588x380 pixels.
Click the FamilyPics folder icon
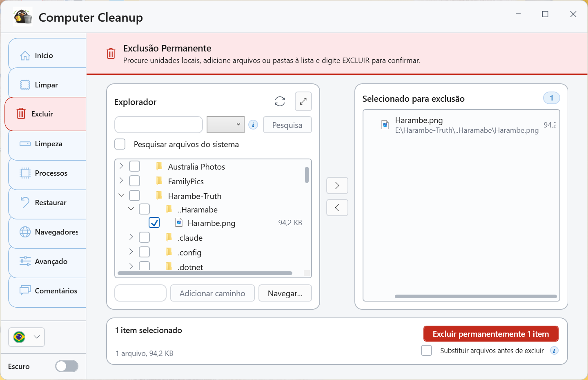pos(159,181)
